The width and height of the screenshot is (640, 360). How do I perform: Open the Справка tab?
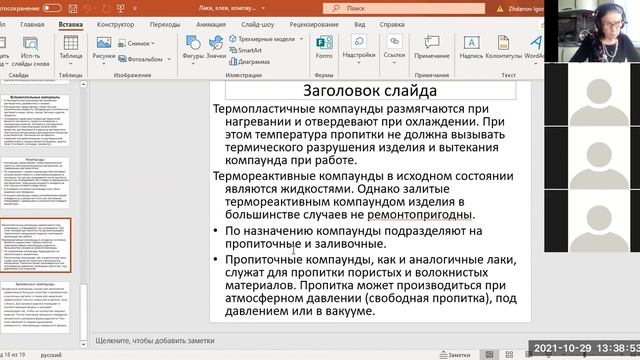coord(392,24)
